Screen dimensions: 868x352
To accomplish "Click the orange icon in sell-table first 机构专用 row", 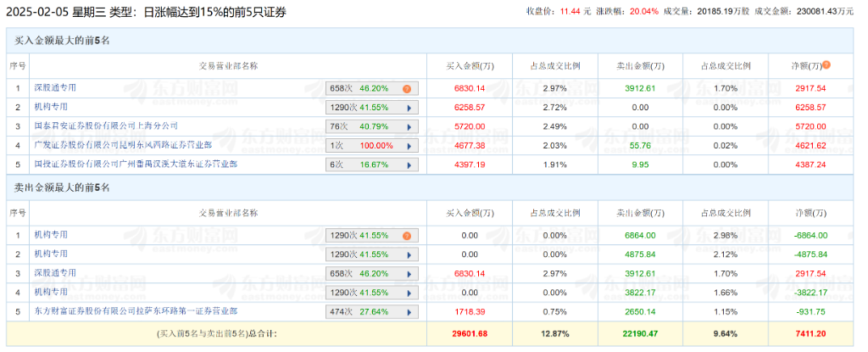I will point(407,236).
